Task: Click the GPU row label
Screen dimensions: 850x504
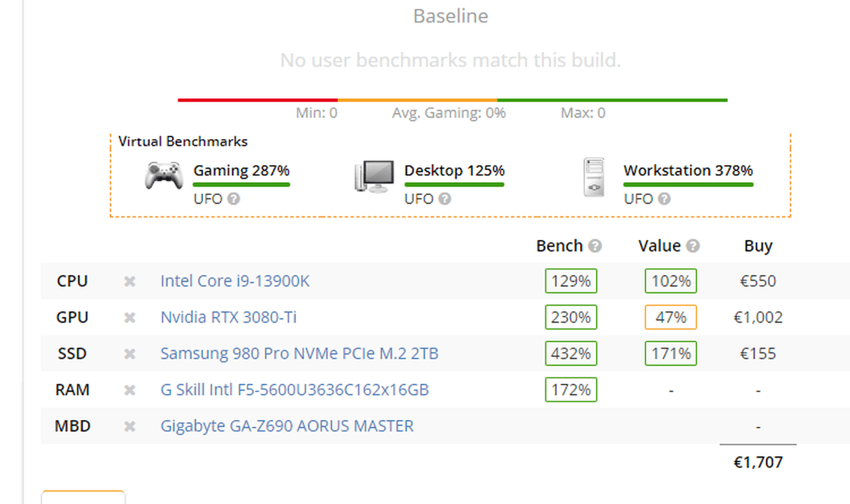Action: point(73,317)
